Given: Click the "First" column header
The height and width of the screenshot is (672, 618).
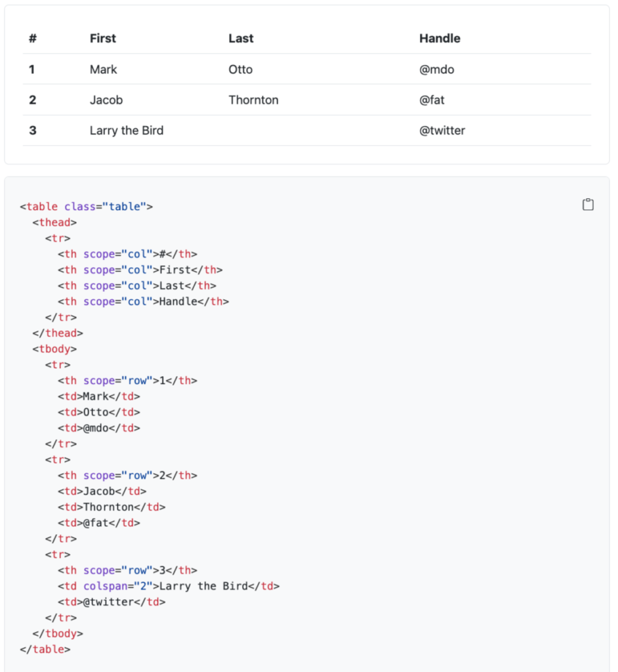Looking at the screenshot, I should tap(103, 39).
